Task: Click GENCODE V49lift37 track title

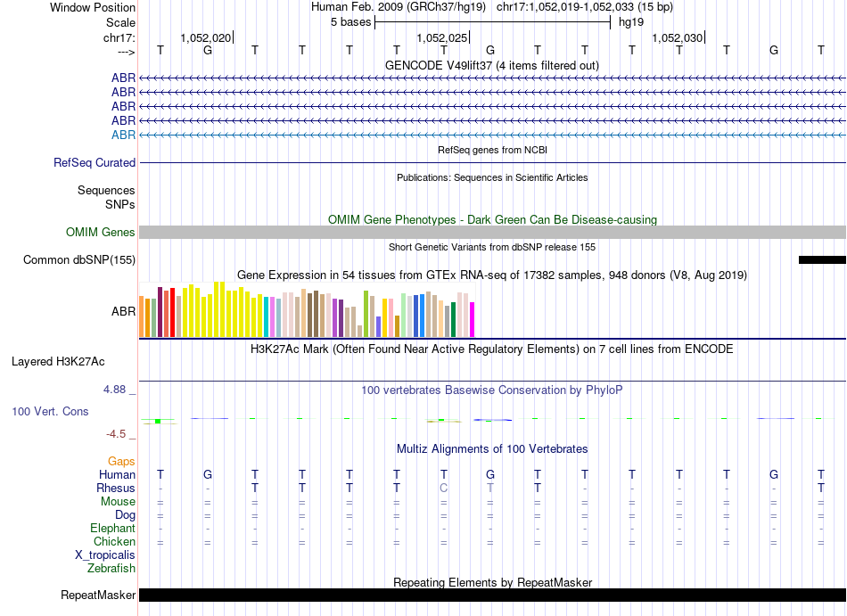Action: pyautogui.click(x=492, y=66)
